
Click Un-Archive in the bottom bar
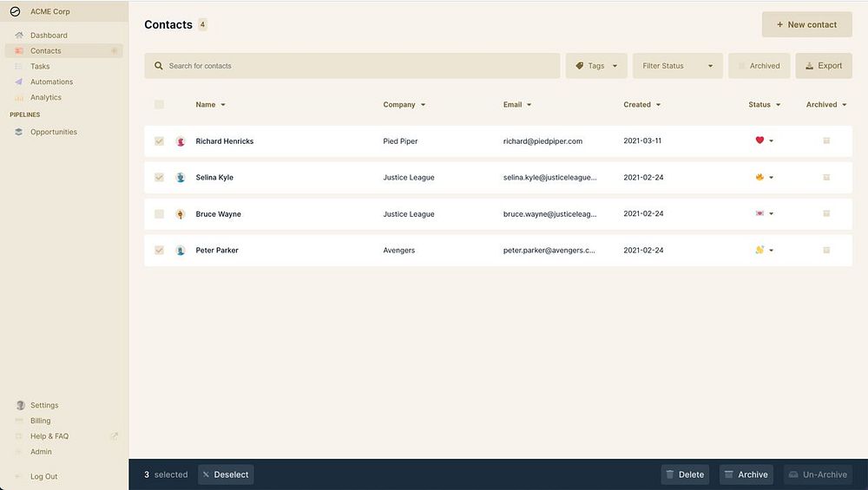[819, 474]
